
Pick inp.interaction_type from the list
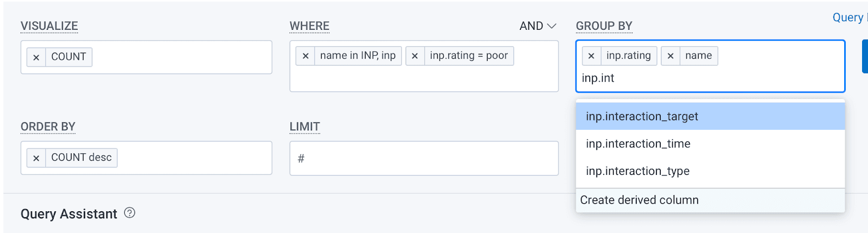637,171
